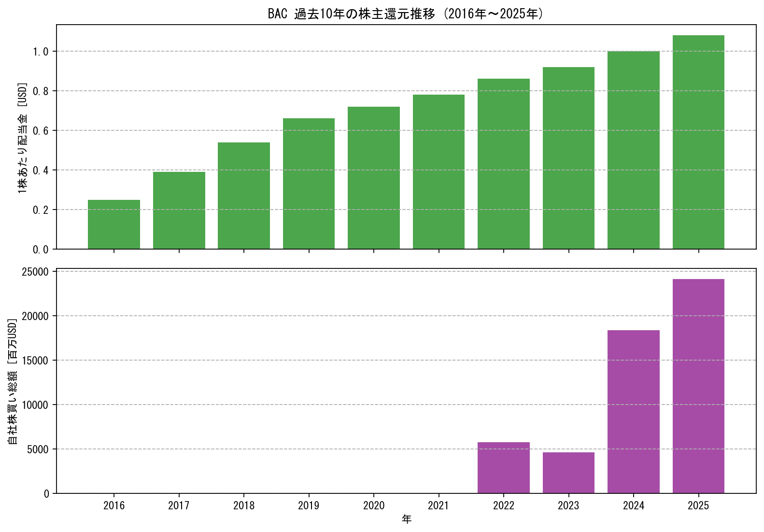Click the green 2025 dividend bar
Image resolution: width=764 pixels, height=532 pixels.
pos(698,142)
